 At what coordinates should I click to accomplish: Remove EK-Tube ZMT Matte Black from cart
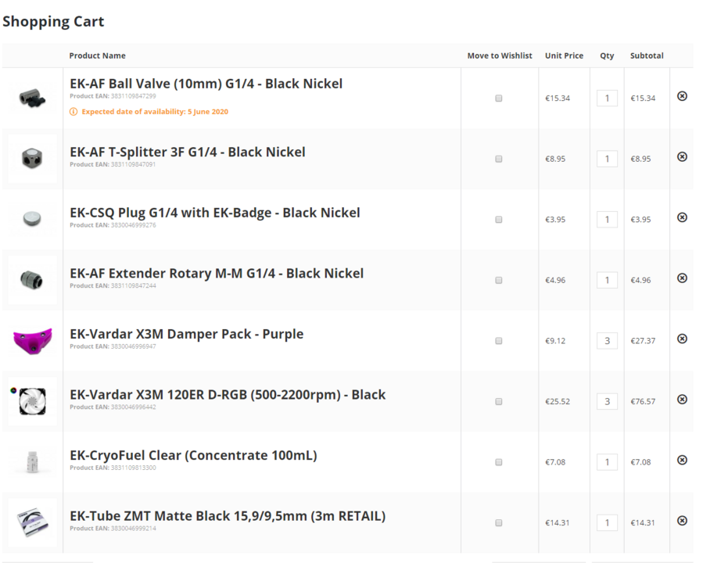(682, 521)
